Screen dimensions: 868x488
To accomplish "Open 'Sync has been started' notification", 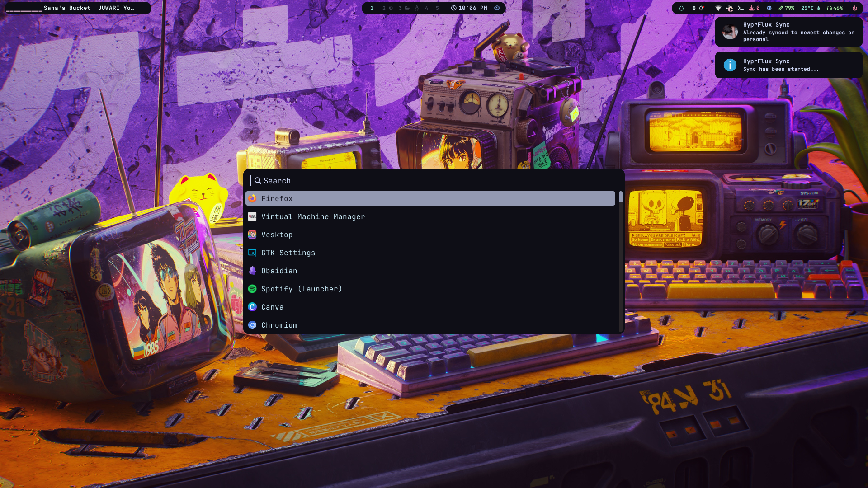I will click(788, 65).
